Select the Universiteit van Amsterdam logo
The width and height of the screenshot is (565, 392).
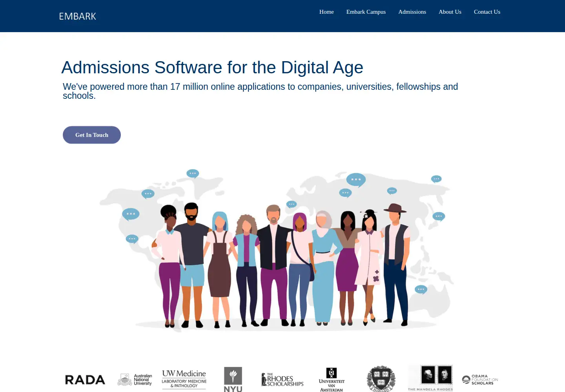coord(332,379)
